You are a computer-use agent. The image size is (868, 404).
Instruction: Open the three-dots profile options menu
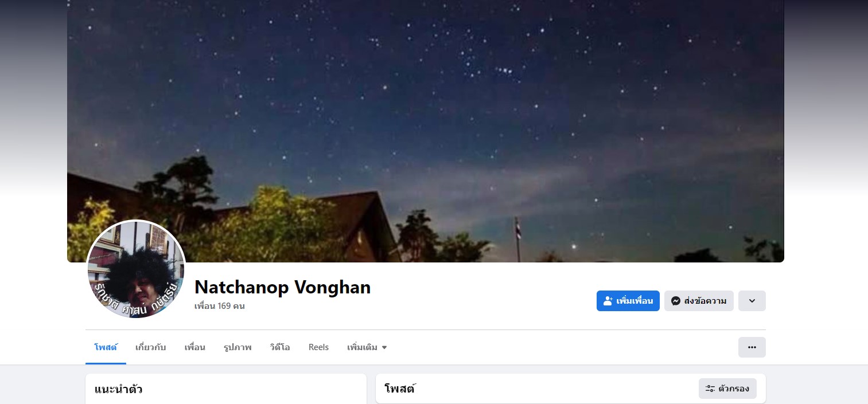point(752,347)
